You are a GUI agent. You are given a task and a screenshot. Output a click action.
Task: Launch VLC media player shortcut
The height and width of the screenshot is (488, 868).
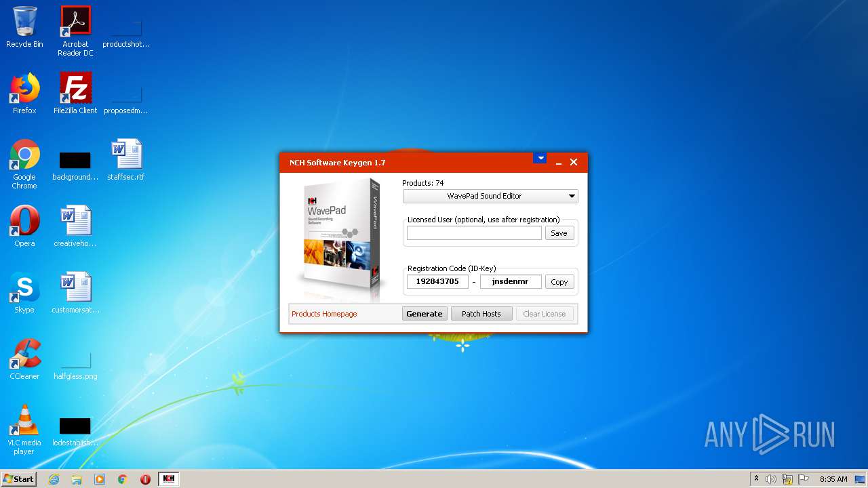pos(24,430)
